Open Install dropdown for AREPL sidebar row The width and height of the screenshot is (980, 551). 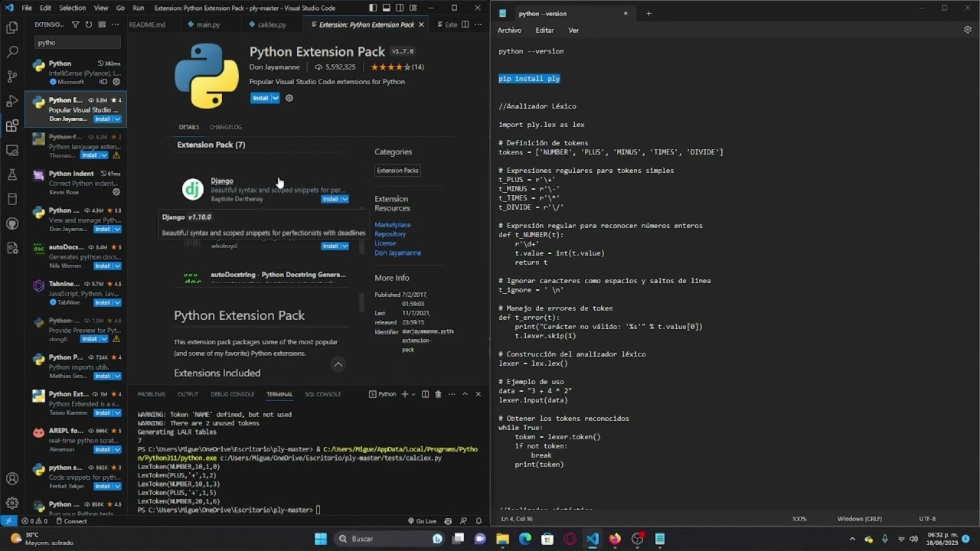click(x=117, y=449)
